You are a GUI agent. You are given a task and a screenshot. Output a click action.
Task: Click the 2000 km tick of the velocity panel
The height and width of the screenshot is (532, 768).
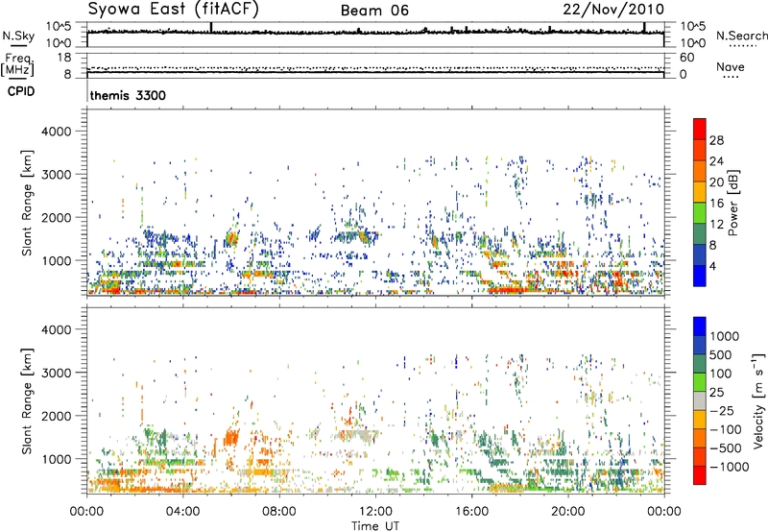tap(56, 416)
